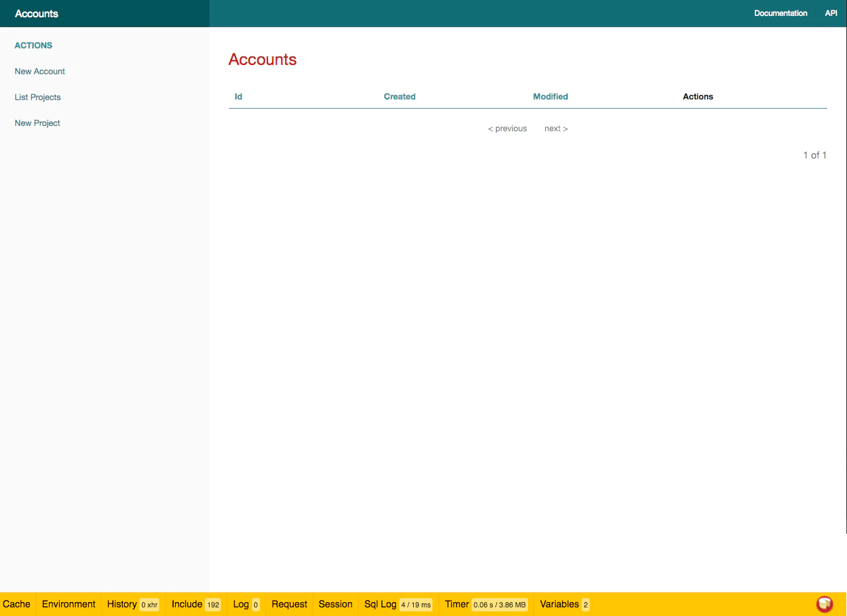Sort table by Modified column

[x=551, y=96]
